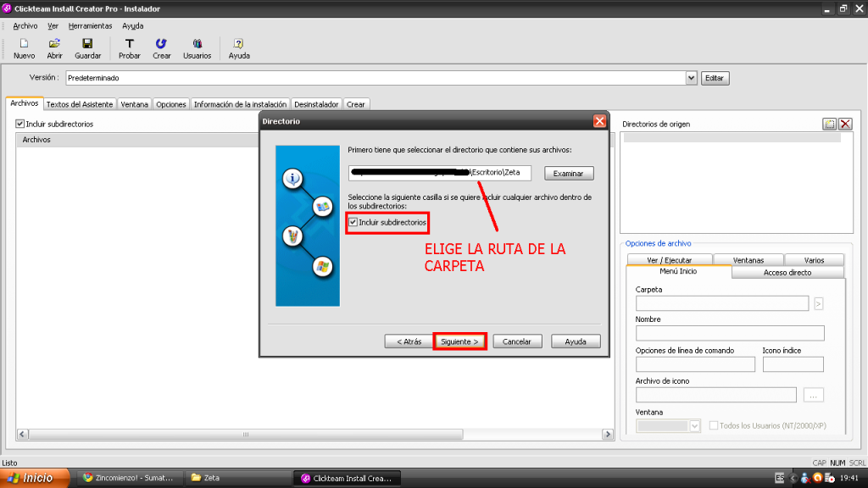
Task: Click Opciones de línea de comando field
Action: pos(695,364)
